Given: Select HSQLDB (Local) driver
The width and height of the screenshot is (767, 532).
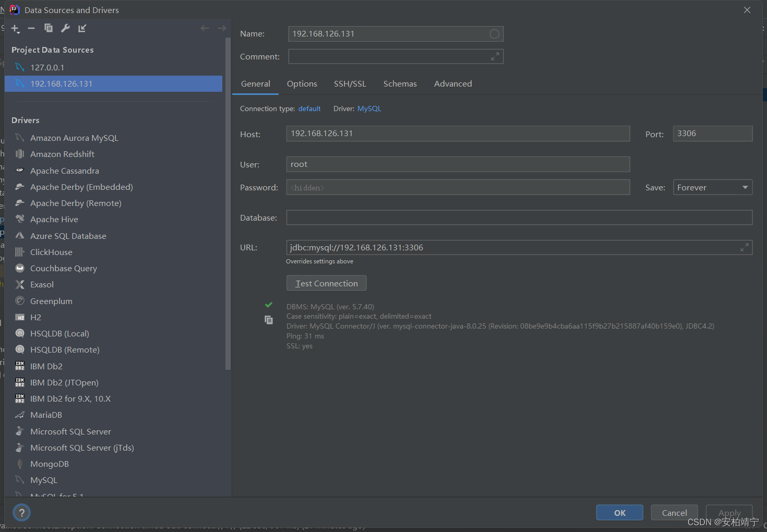Looking at the screenshot, I should point(114,333).
